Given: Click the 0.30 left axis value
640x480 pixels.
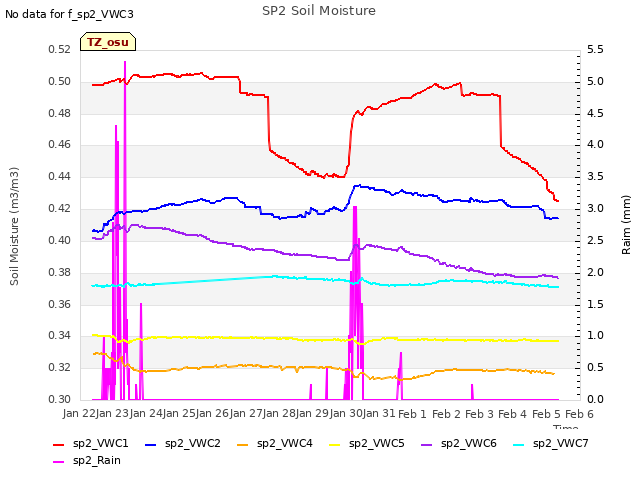Looking at the screenshot, I should [x=60, y=399].
